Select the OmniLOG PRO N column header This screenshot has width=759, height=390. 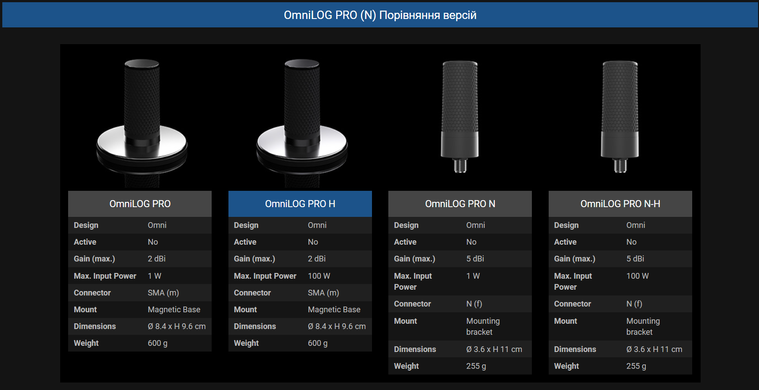[460, 204]
